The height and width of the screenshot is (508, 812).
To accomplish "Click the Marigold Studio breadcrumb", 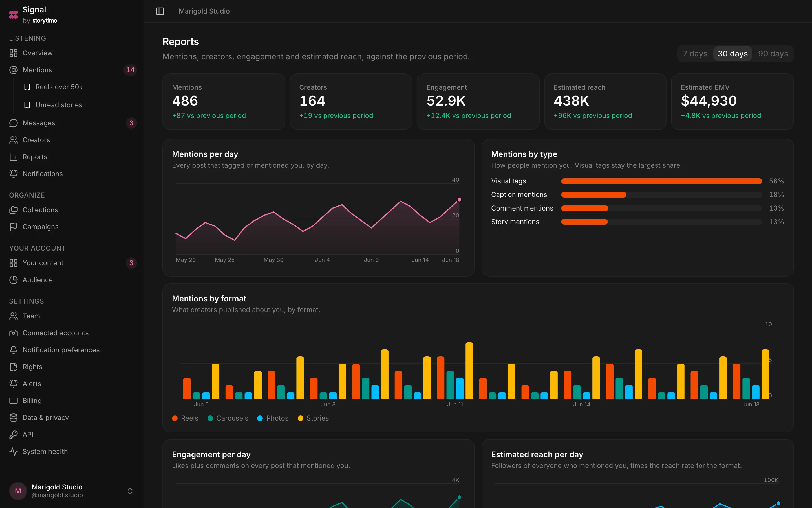I will (x=204, y=11).
